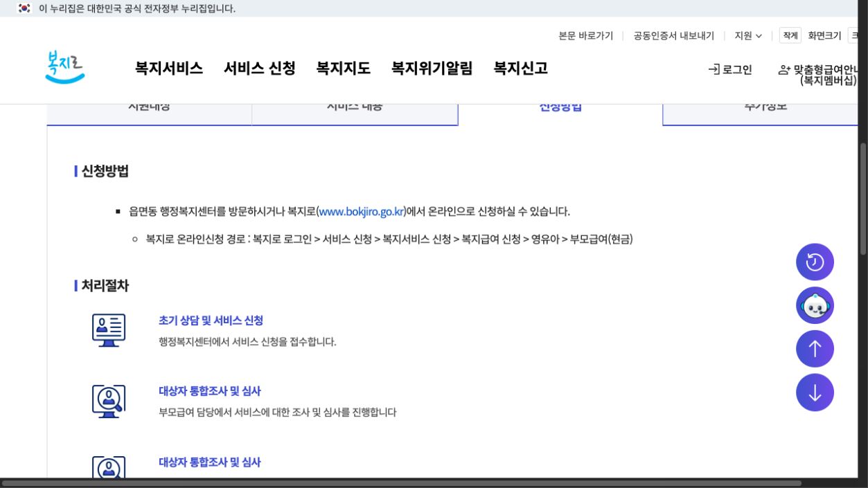868x488 pixels.
Task: Open the 복지위기알림 menu
Action: [x=432, y=68]
